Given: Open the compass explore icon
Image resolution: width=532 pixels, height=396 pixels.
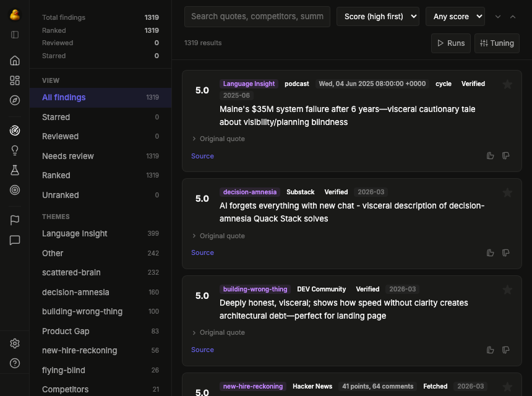Looking at the screenshot, I should 14,100.
